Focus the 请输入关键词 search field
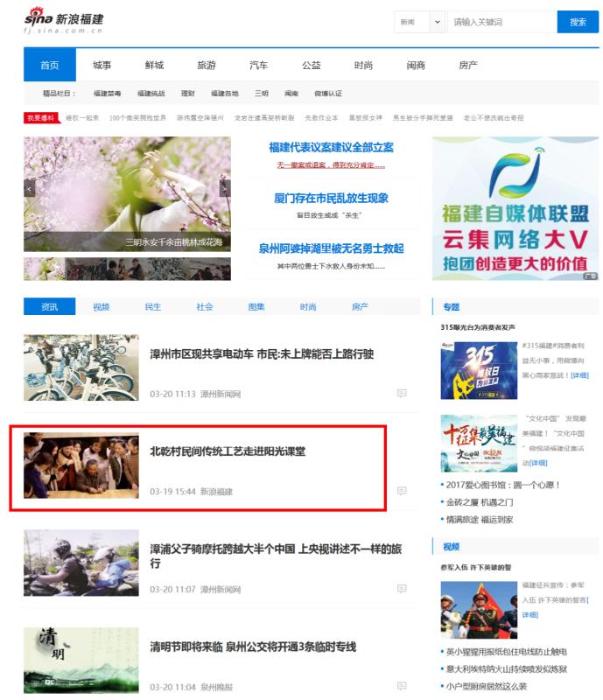This screenshot has width=603, height=700. [x=502, y=22]
